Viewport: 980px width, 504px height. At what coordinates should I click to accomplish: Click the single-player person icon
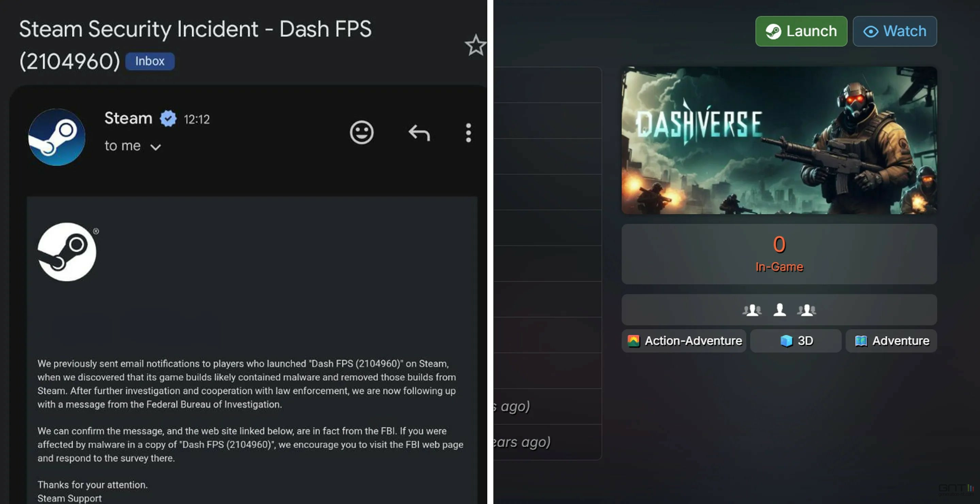tap(780, 310)
